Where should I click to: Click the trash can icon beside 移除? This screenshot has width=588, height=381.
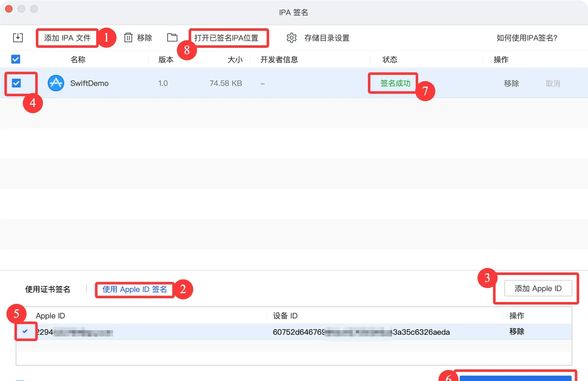(128, 38)
